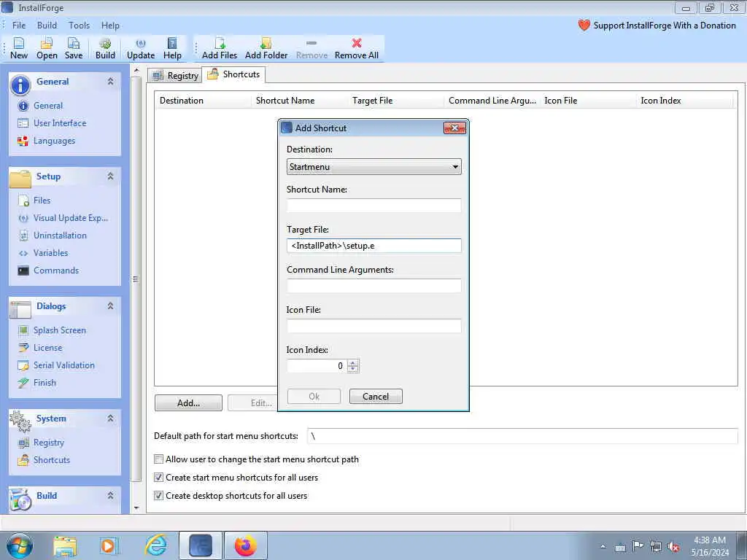
Task: Open a project with the Open icon
Action: pyautogui.click(x=47, y=48)
